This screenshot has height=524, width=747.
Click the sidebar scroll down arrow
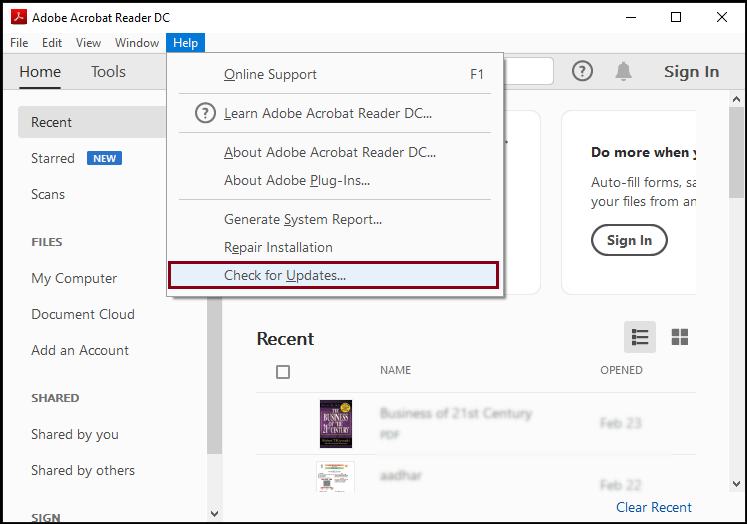pyautogui.click(x=214, y=514)
